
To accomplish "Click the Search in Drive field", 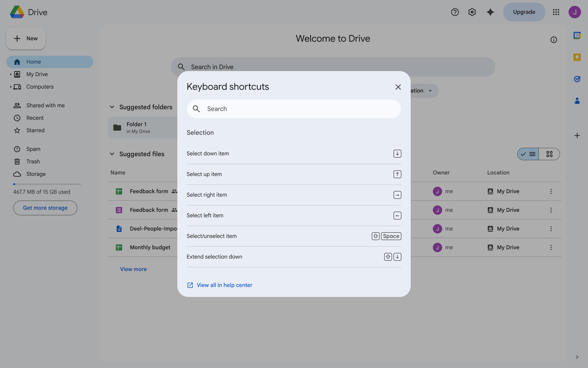I will point(333,67).
